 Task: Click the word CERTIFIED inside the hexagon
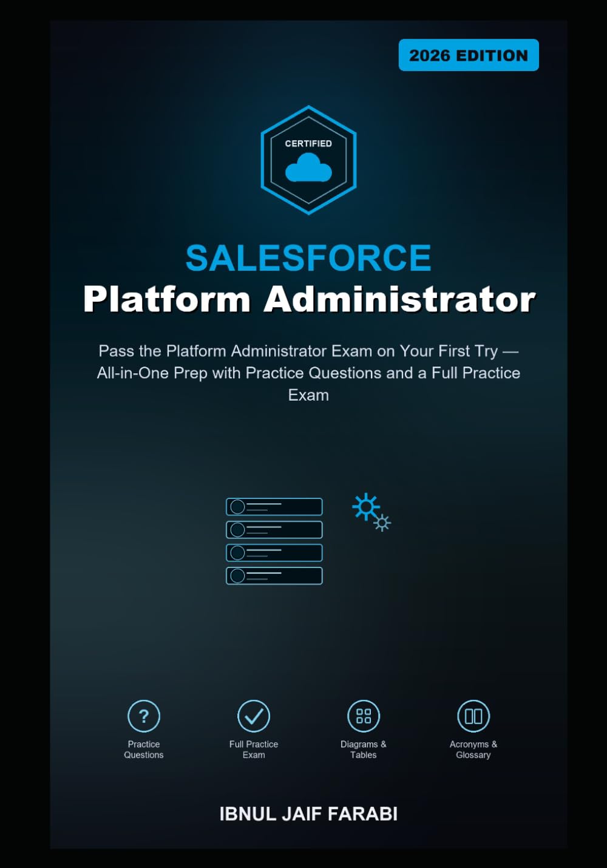308,143
